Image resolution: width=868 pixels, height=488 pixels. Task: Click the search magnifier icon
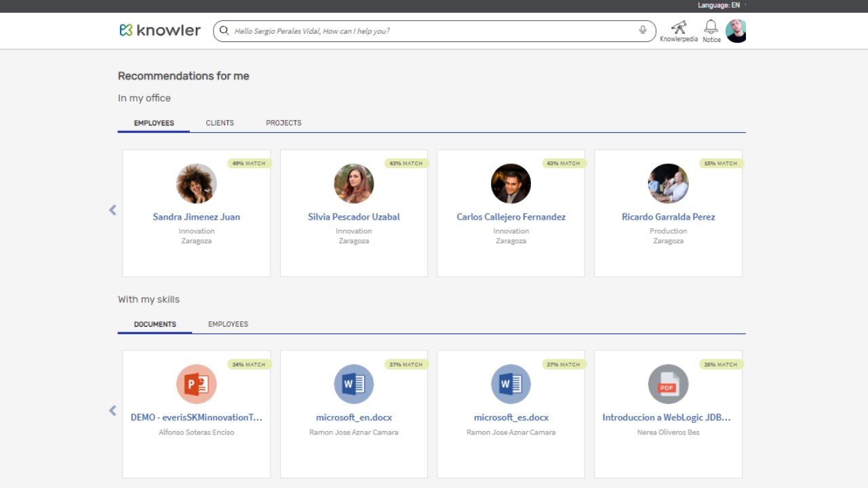224,30
